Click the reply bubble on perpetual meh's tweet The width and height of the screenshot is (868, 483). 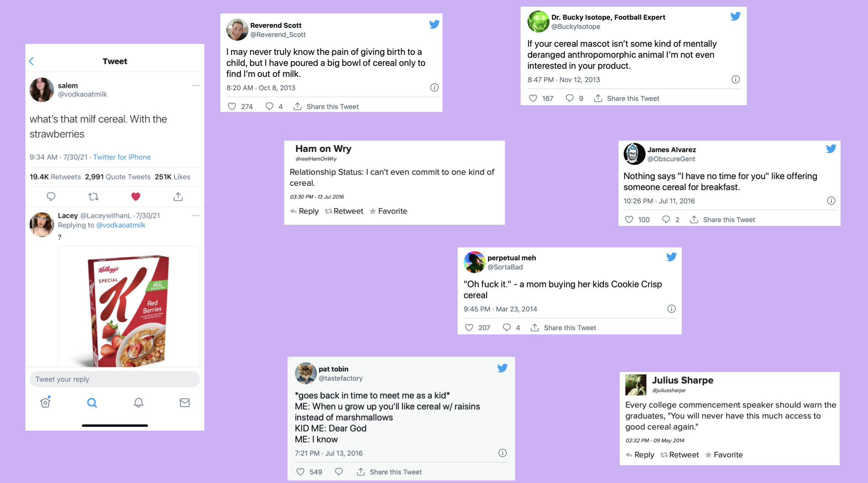click(507, 328)
